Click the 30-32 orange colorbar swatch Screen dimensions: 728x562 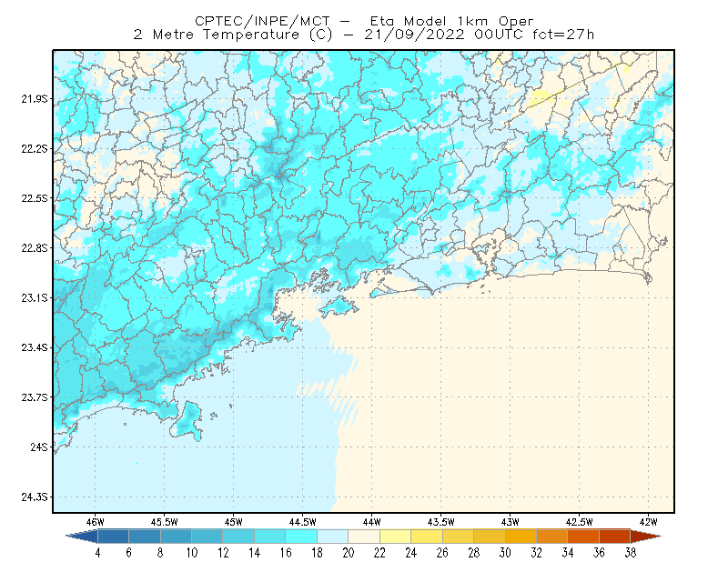521,537
